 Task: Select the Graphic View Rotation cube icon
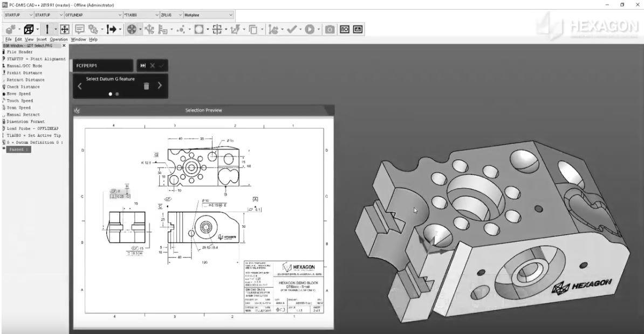point(29,29)
